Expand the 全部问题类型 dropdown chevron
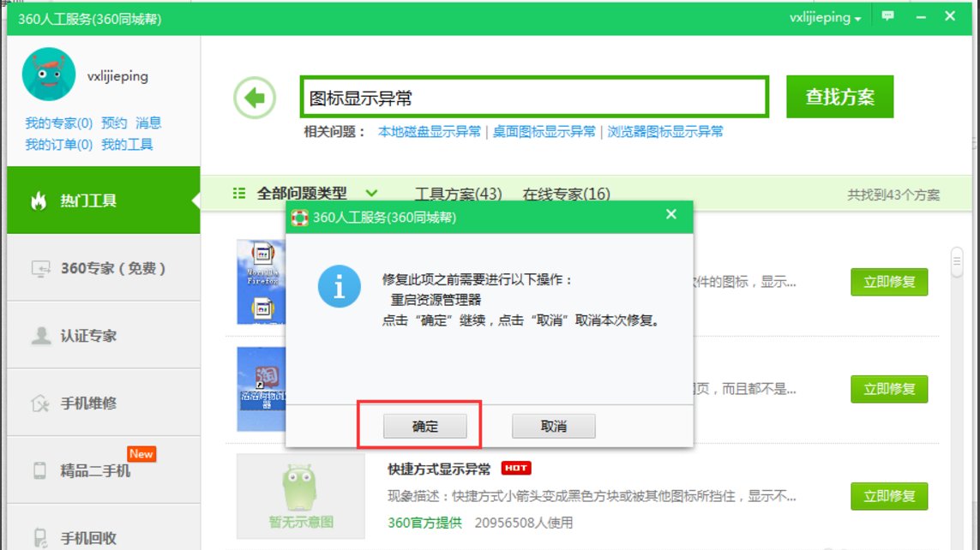 [371, 194]
